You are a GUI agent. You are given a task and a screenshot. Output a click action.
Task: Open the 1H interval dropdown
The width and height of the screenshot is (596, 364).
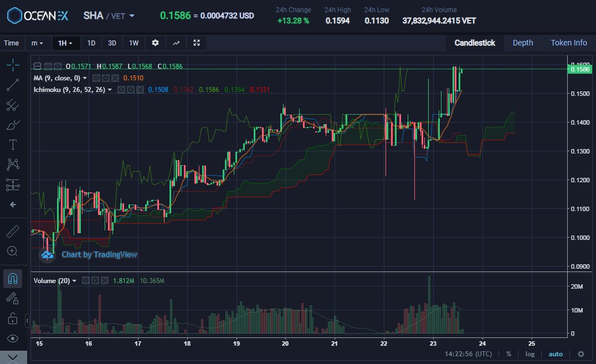[66, 43]
